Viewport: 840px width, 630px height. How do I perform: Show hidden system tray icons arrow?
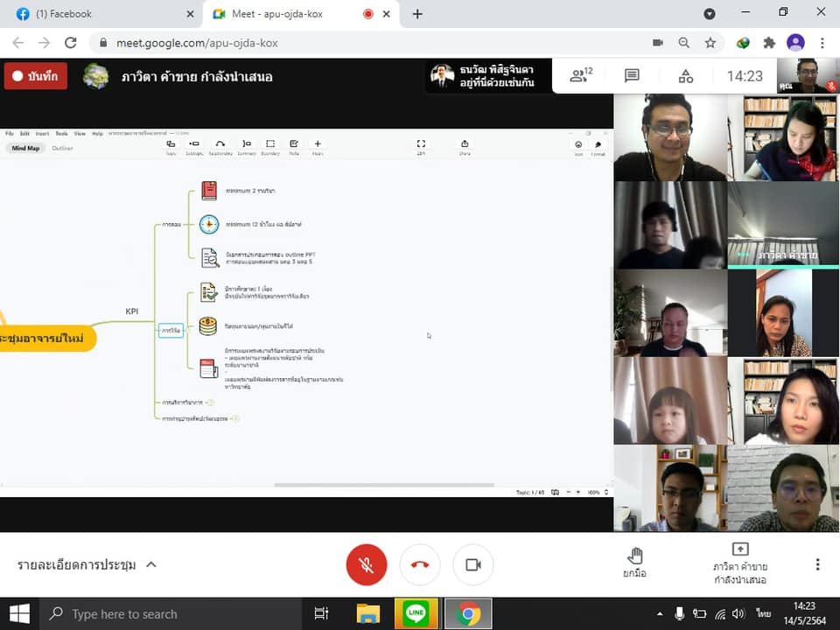pyautogui.click(x=659, y=613)
